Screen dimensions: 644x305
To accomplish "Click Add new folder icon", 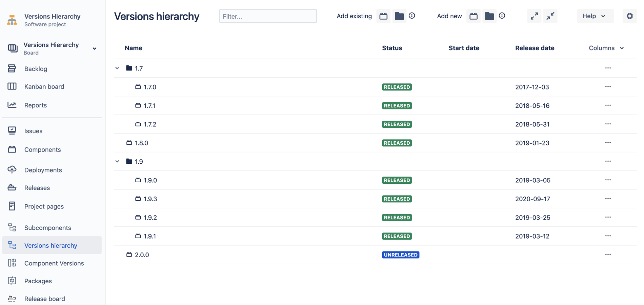I will click(489, 16).
